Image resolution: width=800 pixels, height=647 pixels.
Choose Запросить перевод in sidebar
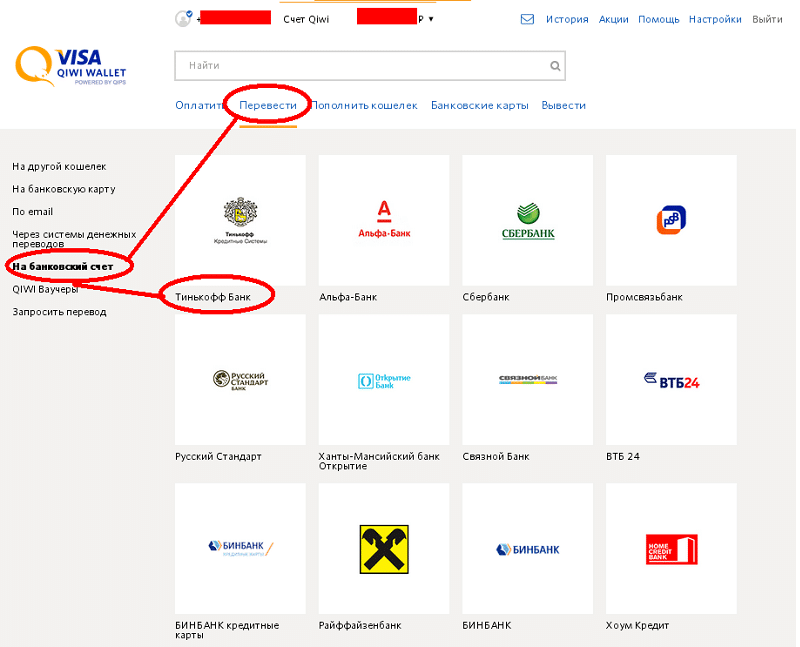[x=59, y=312]
